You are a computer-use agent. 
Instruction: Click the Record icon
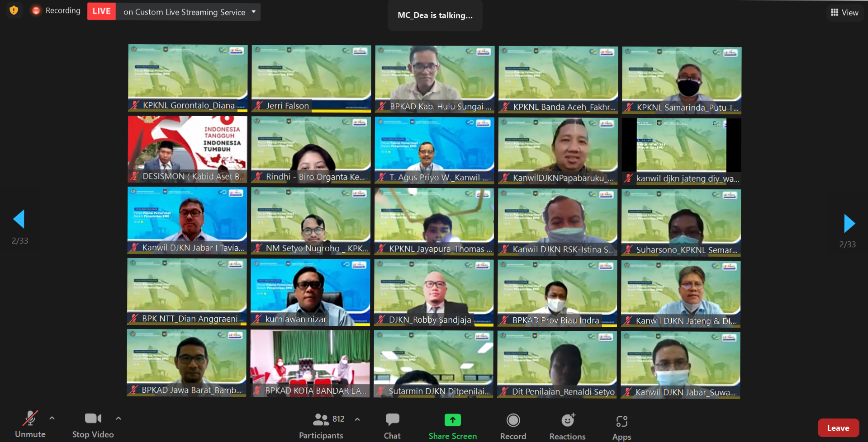513,426
